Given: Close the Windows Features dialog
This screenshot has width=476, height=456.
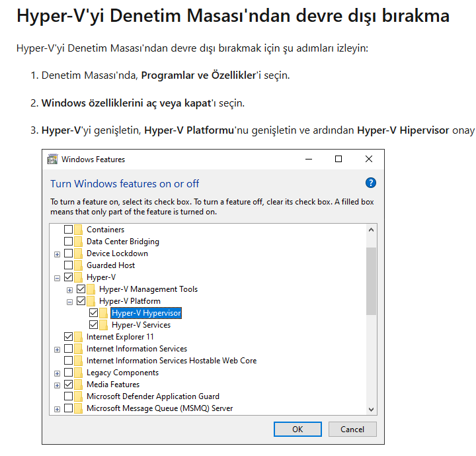Looking at the screenshot, I should click(369, 159).
